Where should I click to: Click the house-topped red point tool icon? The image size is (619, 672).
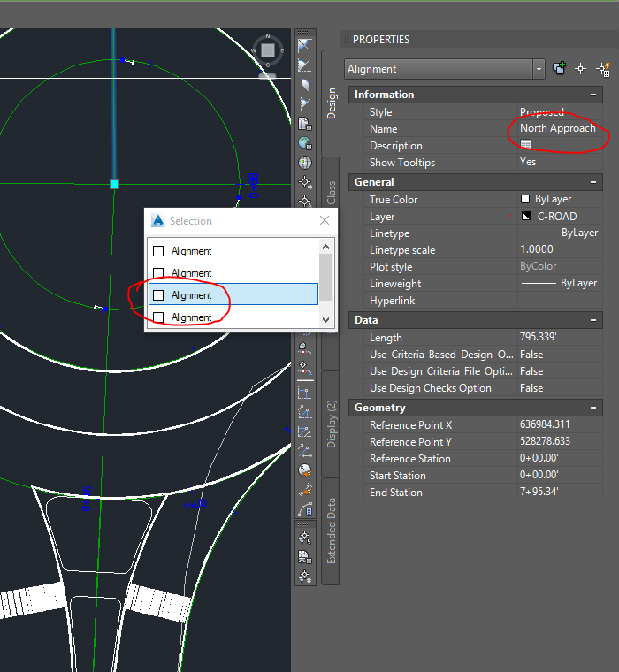(304, 348)
